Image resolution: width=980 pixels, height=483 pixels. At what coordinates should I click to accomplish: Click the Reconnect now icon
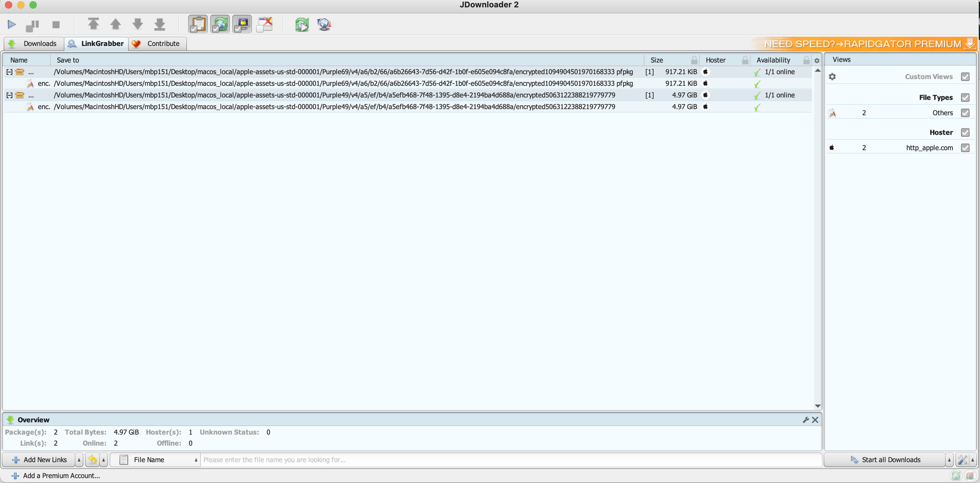point(302,25)
